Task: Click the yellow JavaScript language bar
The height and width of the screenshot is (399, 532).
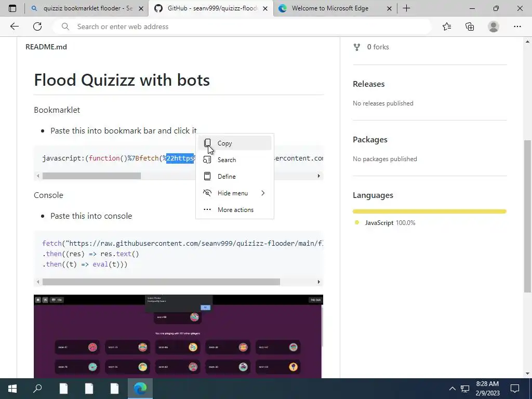Action: tap(430, 211)
